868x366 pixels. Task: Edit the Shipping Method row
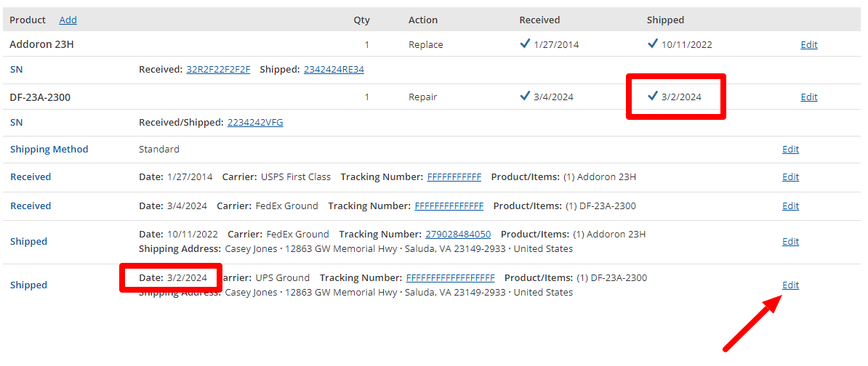(790, 150)
